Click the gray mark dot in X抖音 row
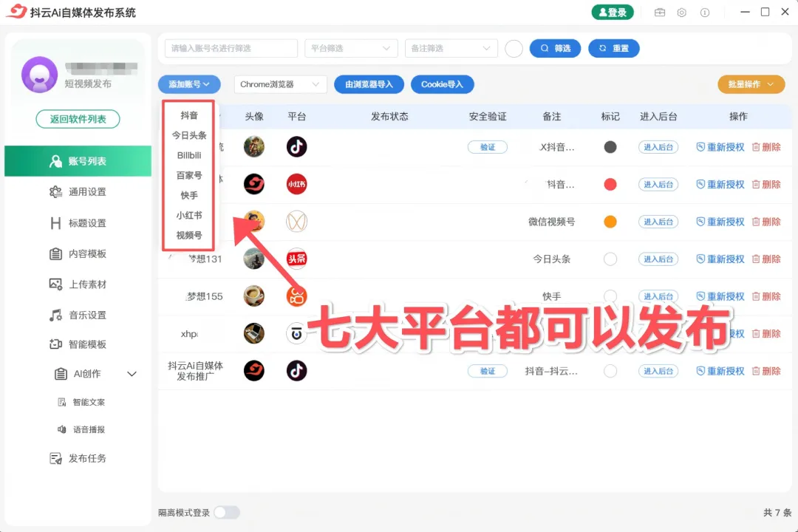 [x=610, y=147]
